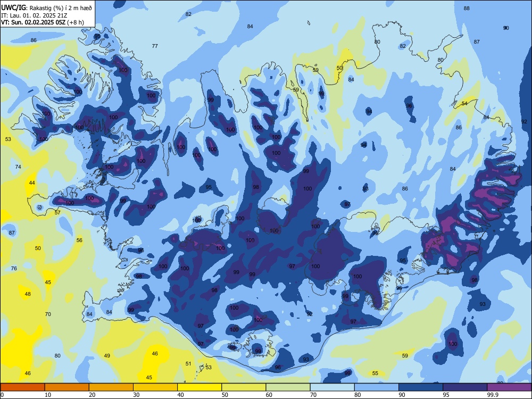Click the humidity value '48' on the map

(x=28, y=294)
